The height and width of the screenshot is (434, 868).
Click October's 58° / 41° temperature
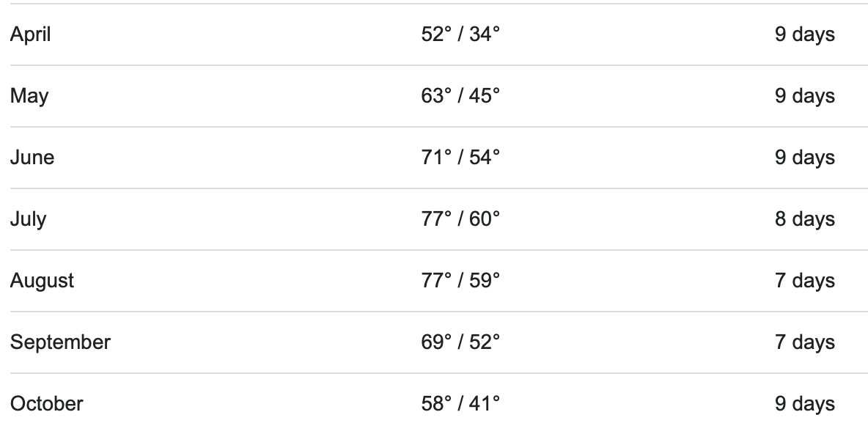(460, 403)
